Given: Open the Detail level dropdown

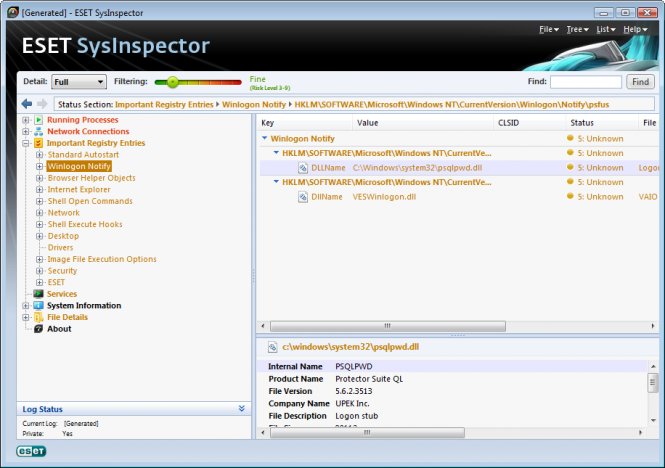Looking at the screenshot, I should pyautogui.click(x=79, y=82).
